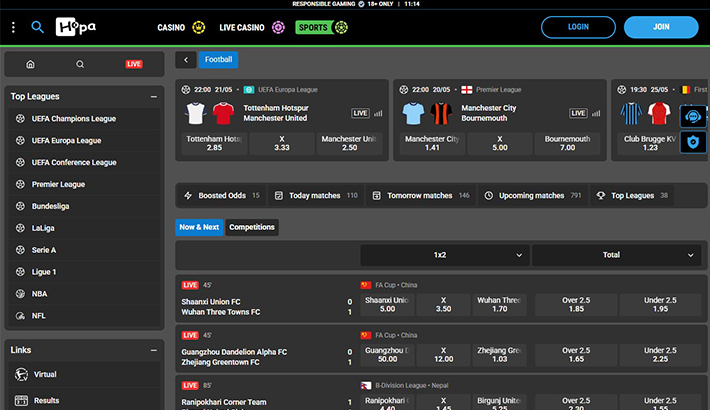Go to the Hopa logo home

(x=76, y=27)
